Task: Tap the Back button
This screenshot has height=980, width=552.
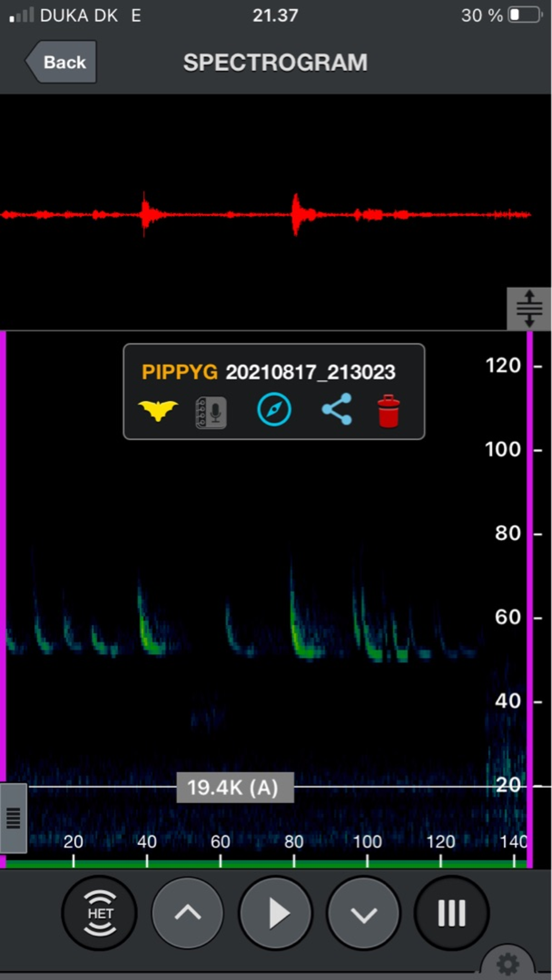Action: 62,62
